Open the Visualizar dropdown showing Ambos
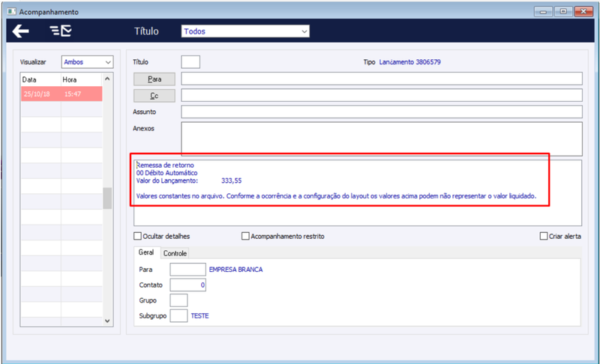 coord(87,62)
